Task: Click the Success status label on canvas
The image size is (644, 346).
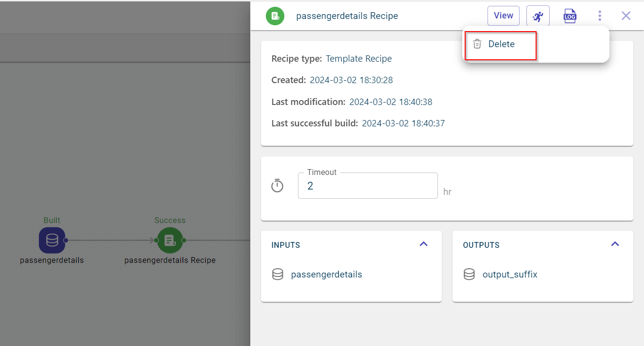Action: [x=170, y=221]
